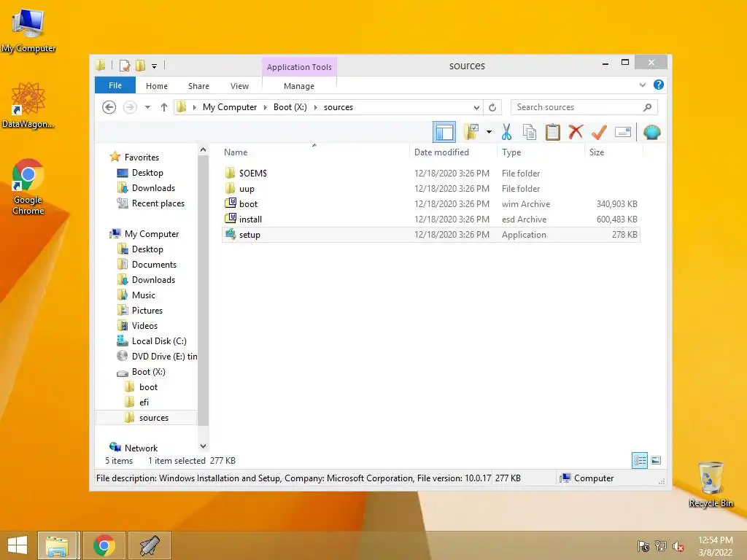Open the recent locations dropdown

pos(147,107)
